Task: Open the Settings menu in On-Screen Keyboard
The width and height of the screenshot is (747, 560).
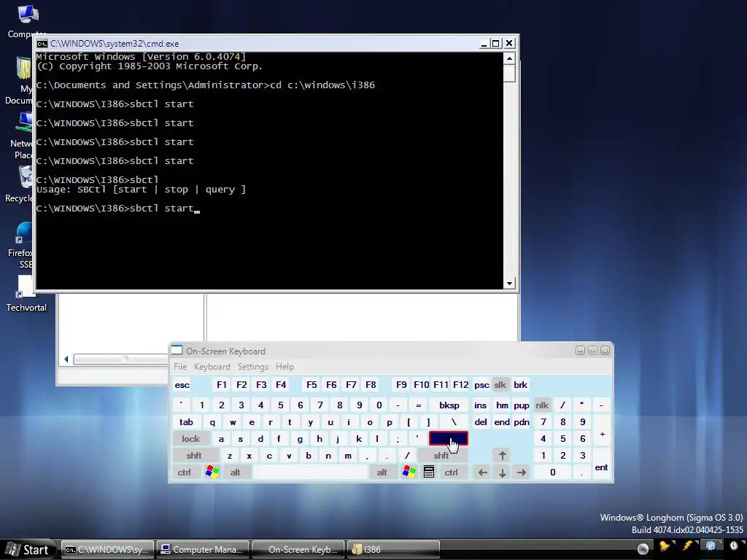Action: [x=253, y=367]
